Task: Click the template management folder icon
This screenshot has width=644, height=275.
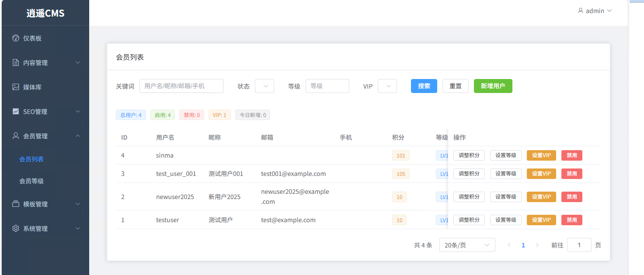Action: tap(16, 204)
